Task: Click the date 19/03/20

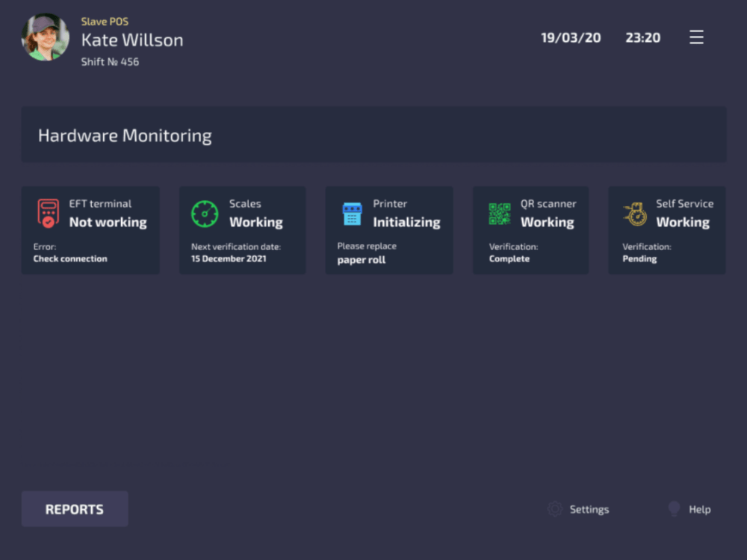Action: coord(571,37)
